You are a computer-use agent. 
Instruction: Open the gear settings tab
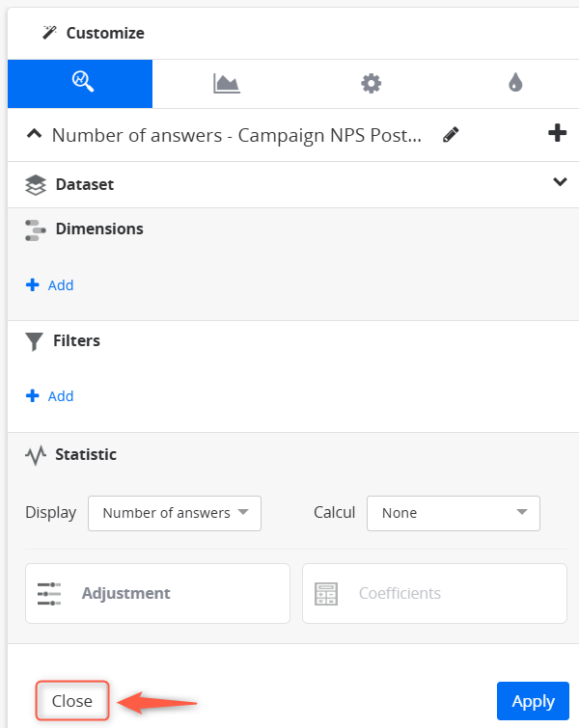(x=371, y=84)
